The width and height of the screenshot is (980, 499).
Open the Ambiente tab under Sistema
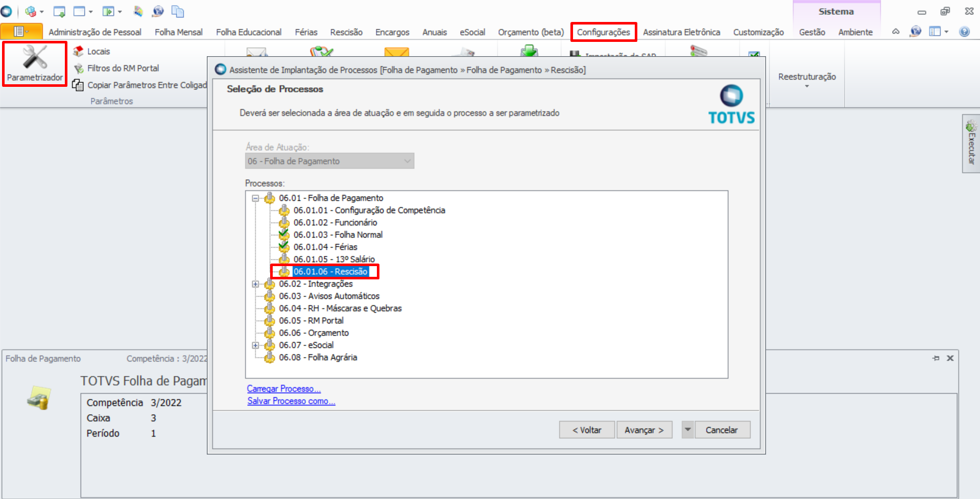pos(855,32)
